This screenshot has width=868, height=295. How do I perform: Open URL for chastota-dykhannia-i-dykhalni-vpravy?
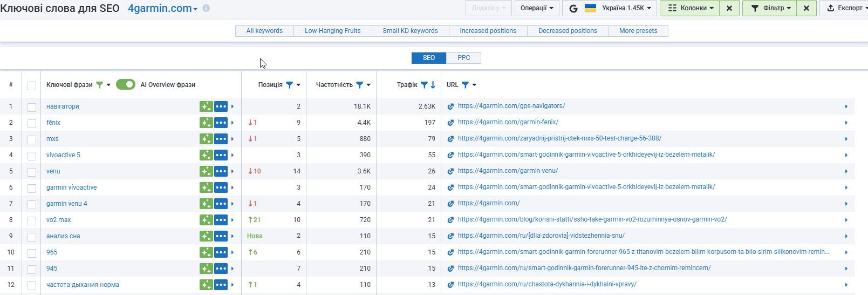pos(547,284)
